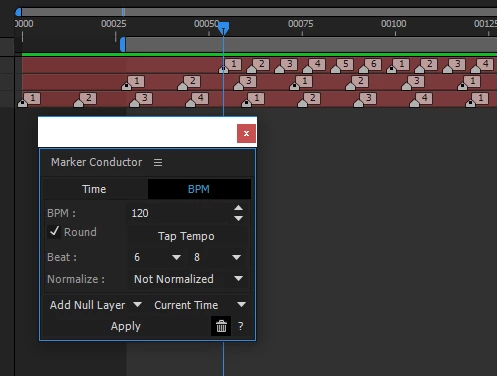This screenshot has height=376, width=497.
Task: Select first marker 2 on top layer
Action: tap(257, 65)
